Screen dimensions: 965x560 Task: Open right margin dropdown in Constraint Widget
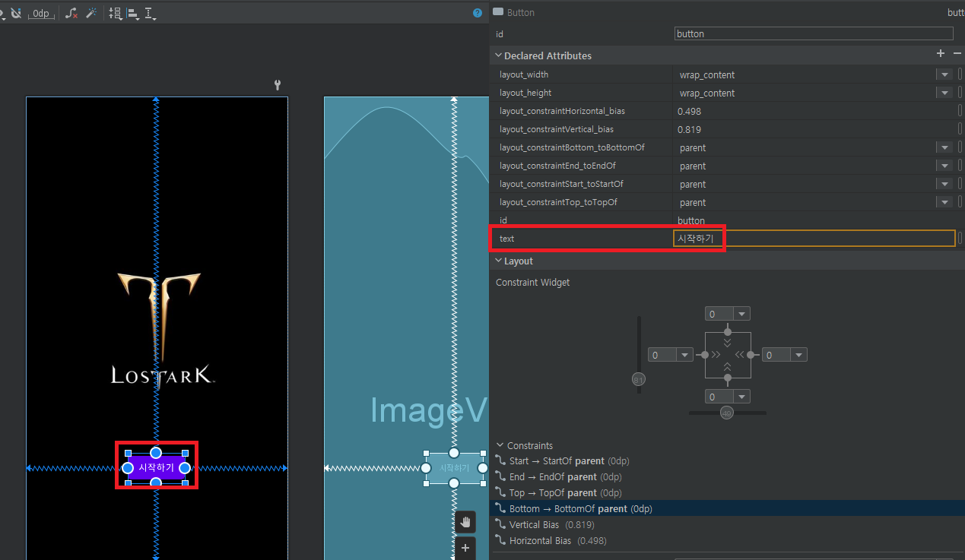click(798, 355)
